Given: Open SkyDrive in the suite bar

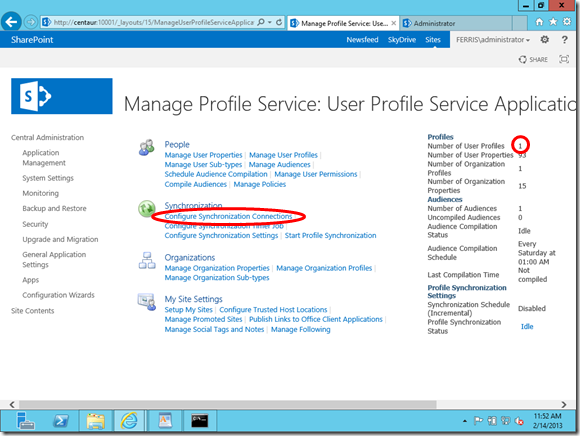Looking at the screenshot, I should point(402,40).
